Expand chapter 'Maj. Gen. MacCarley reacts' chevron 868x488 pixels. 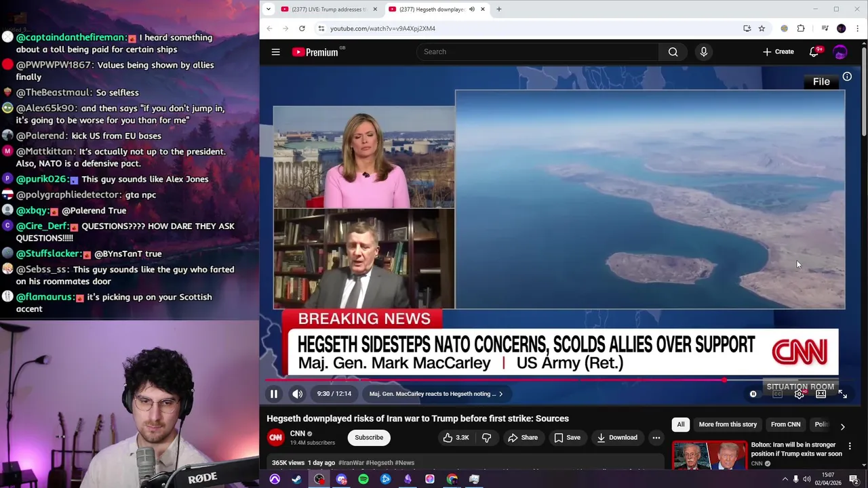(x=500, y=394)
